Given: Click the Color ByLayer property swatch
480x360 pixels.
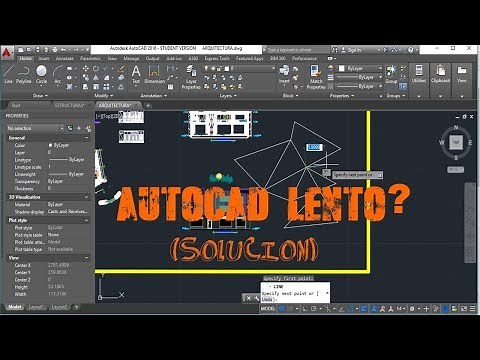Looking at the screenshot, I should 51,145.
